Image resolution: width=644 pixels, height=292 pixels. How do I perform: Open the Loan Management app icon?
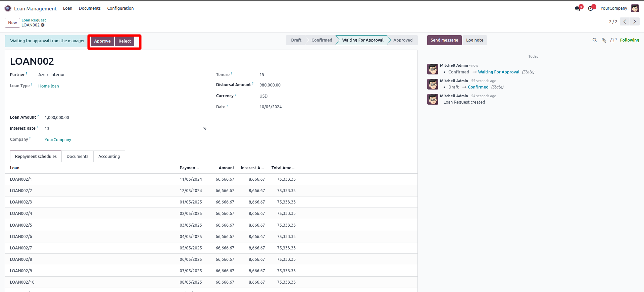[x=8, y=8]
